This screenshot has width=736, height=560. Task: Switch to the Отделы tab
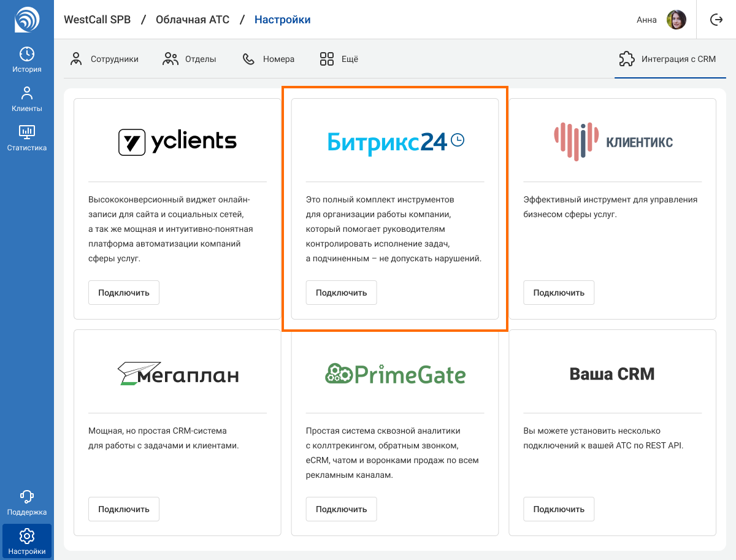(x=190, y=59)
